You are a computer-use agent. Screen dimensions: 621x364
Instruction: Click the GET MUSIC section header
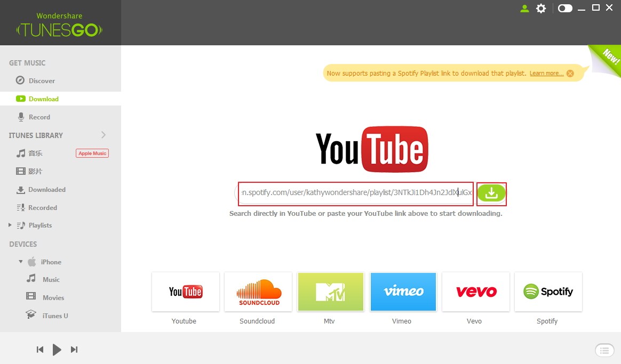(27, 63)
